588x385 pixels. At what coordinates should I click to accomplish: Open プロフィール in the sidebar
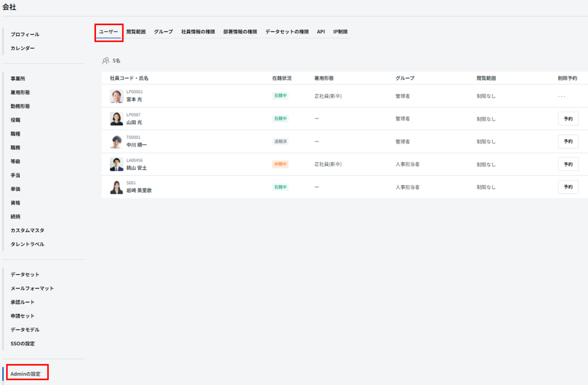pyautogui.click(x=25, y=35)
